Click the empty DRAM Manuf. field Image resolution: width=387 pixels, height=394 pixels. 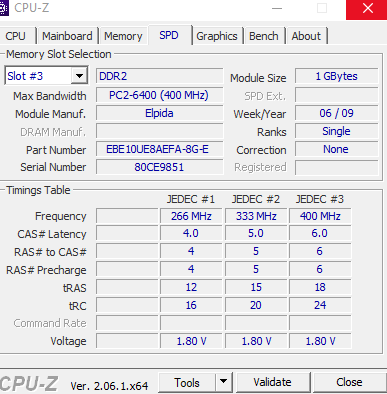160,131
